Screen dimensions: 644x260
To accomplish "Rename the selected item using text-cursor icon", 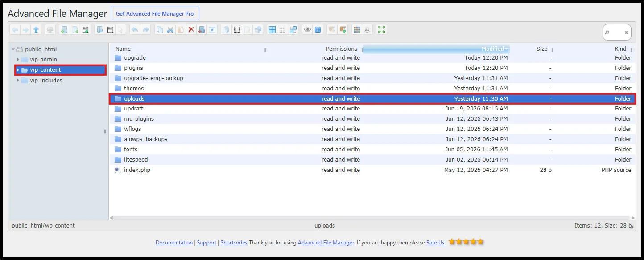I will (x=237, y=30).
